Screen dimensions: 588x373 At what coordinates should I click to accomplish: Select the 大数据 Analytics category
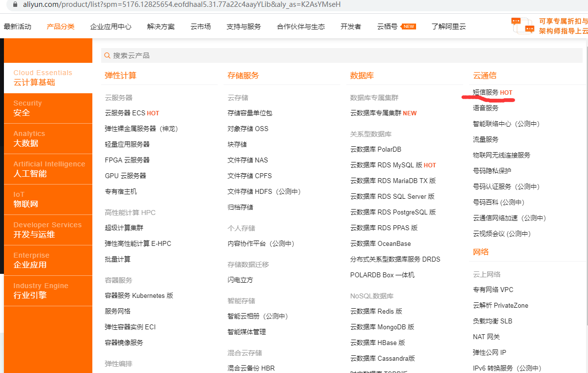point(48,138)
